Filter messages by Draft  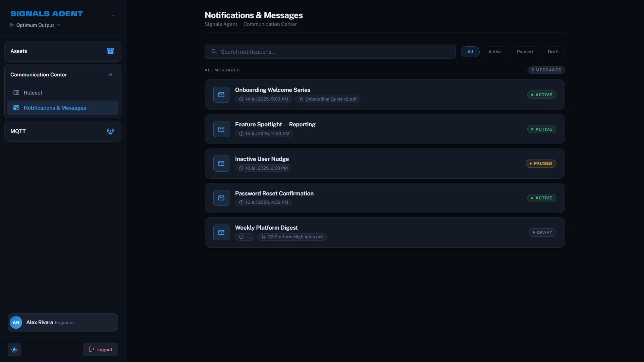coord(553,52)
